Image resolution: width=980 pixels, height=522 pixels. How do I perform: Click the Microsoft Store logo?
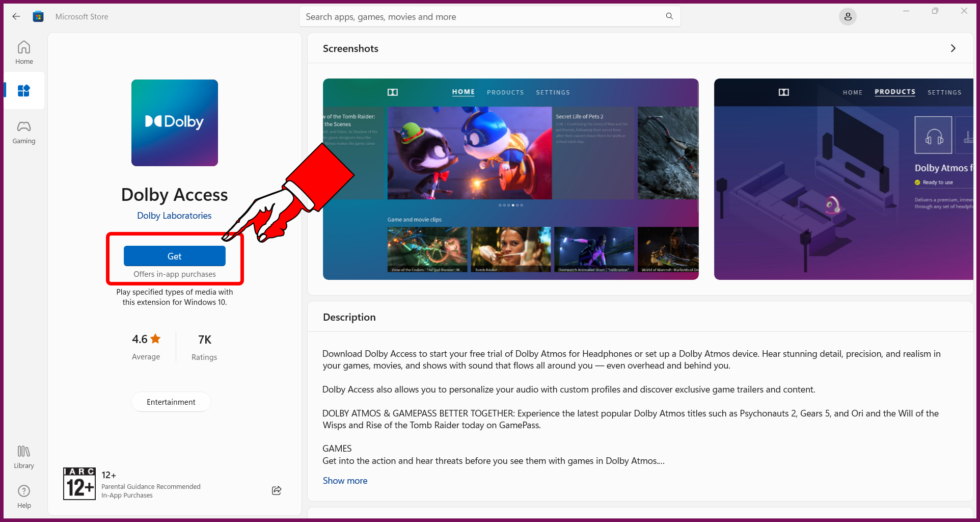[x=38, y=16]
